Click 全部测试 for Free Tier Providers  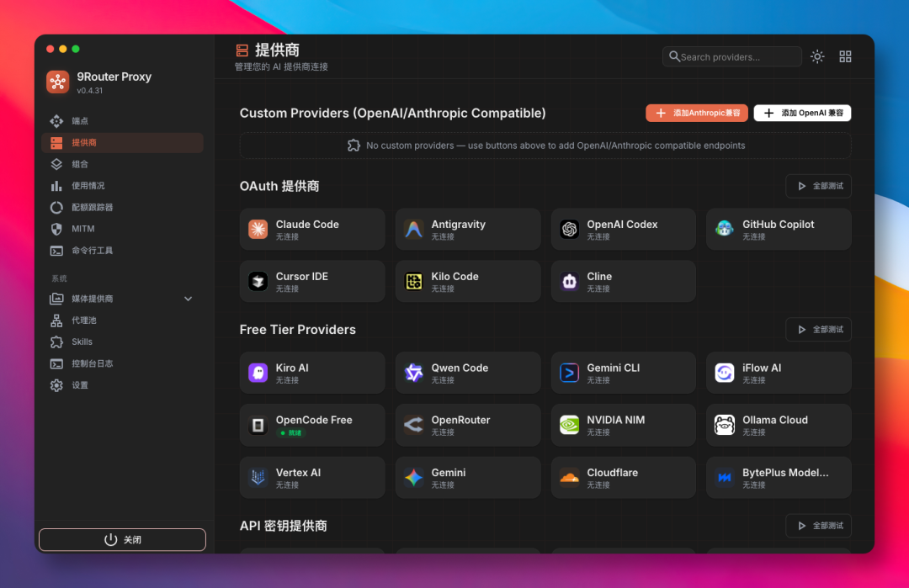(x=819, y=330)
